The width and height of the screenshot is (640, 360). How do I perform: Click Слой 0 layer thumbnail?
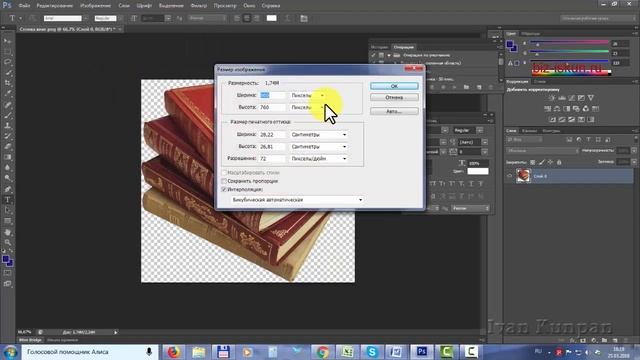point(523,176)
